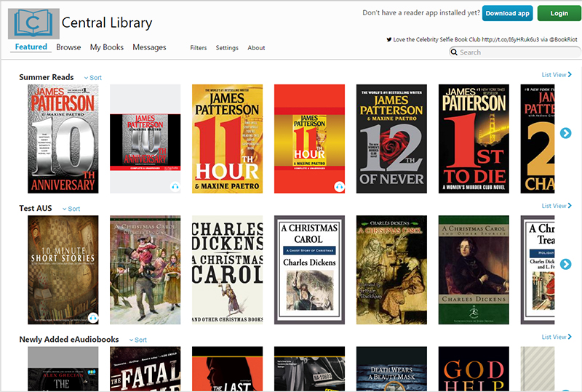Advance the Summer Reads carousel arrow
This screenshot has width=582, height=392.
coord(565,133)
